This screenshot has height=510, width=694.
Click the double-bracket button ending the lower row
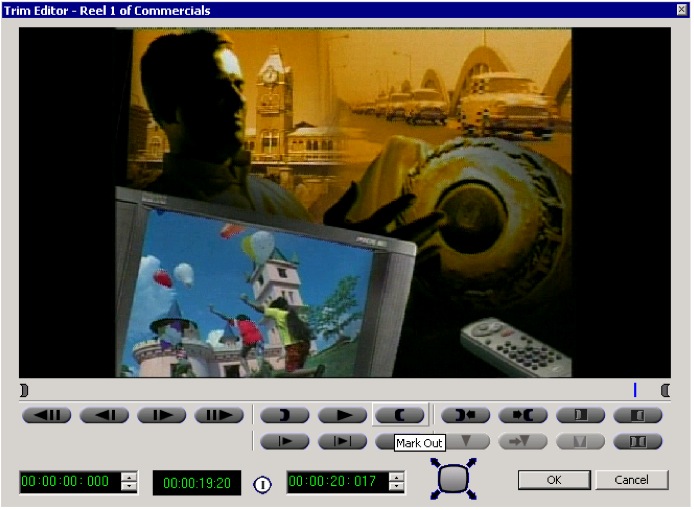click(x=638, y=441)
